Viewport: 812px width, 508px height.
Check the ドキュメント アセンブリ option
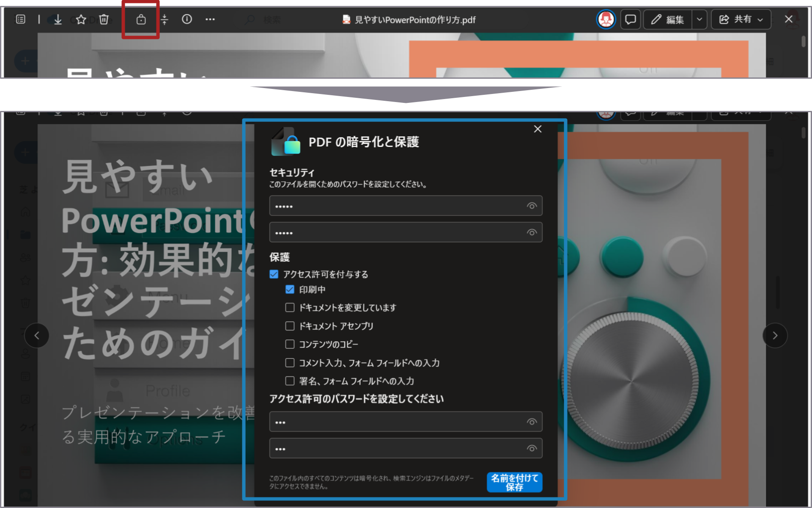290,326
